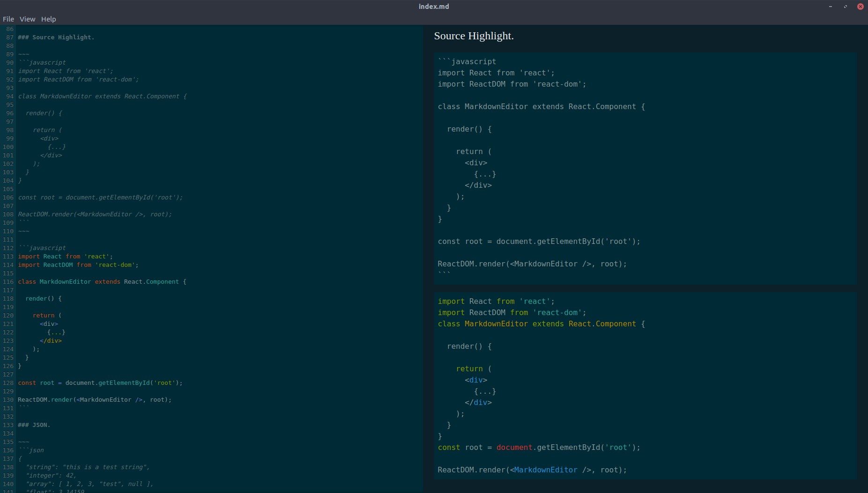The image size is (868, 493).
Task: Click line number 94 in the gutter
Action: click(10, 96)
